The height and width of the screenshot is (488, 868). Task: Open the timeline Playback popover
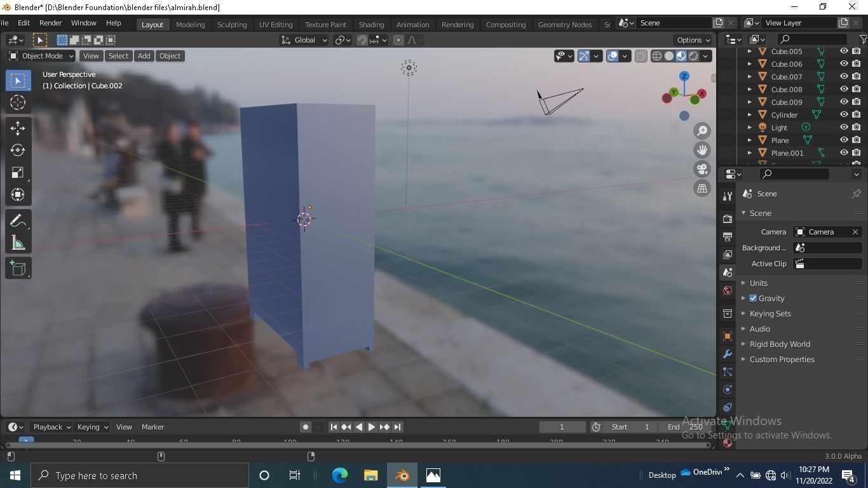(x=51, y=427)
